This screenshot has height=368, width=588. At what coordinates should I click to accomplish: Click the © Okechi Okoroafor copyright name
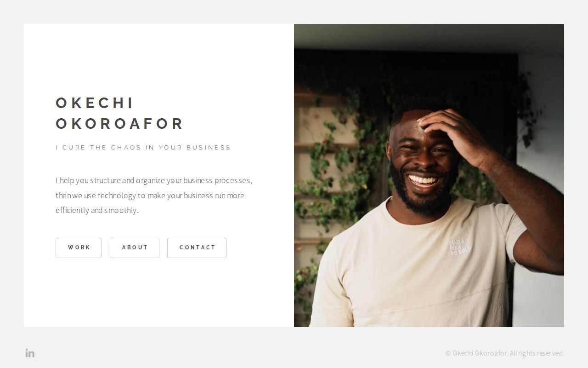(x=476, y=353)
